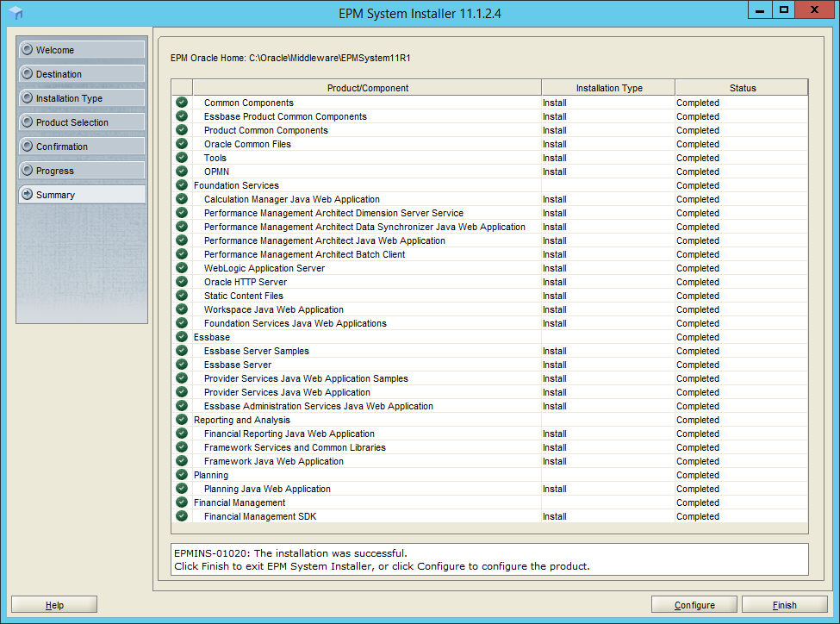The width and height of the screenshot is (840, 624).
Task: Click the green icon beside Workspace Java Web Application
Action: [x=182, y=309]
